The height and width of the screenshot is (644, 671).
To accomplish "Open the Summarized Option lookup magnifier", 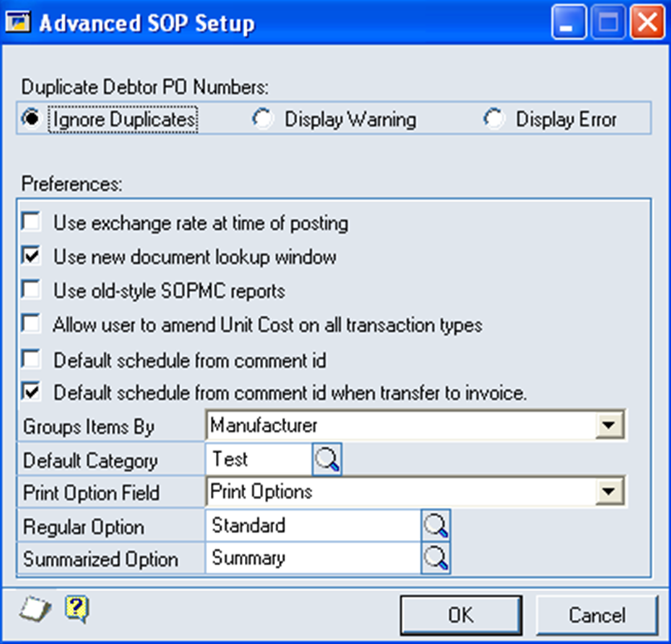I will point(435,559).
